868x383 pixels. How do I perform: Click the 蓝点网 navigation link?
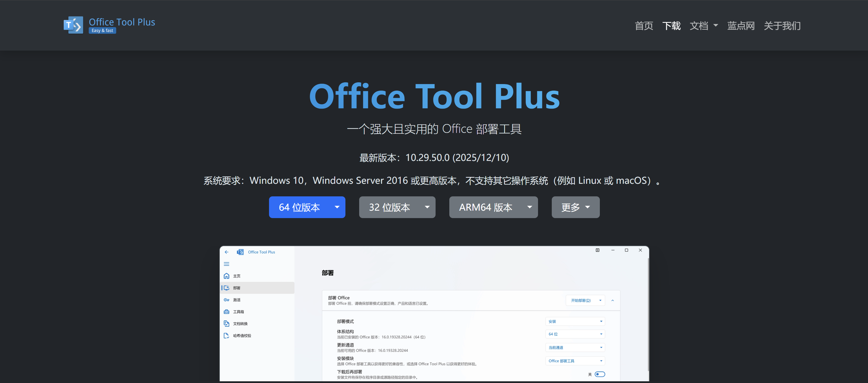741,25
